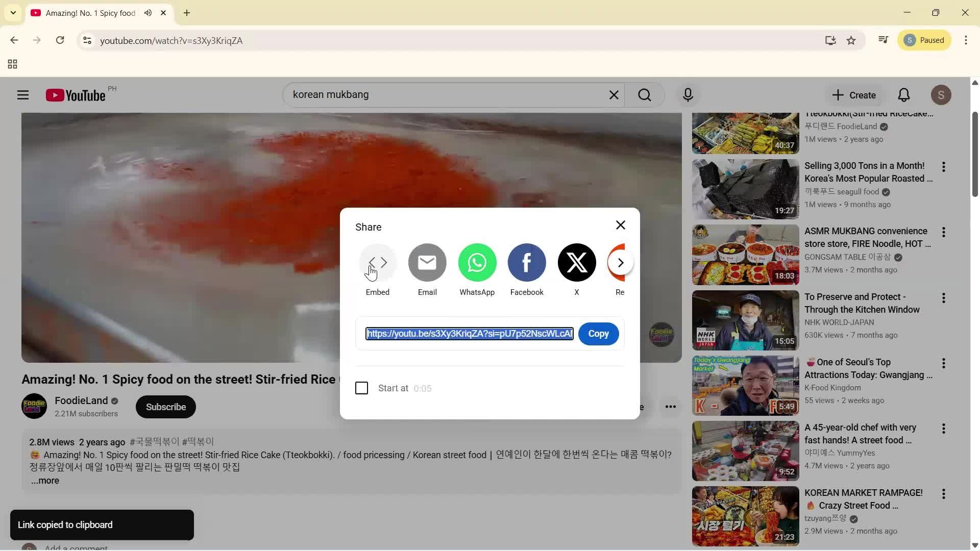Share the video on X
The width and height of the screenshot is (980, 551).
pyautogui.click(x=576, y=262)
